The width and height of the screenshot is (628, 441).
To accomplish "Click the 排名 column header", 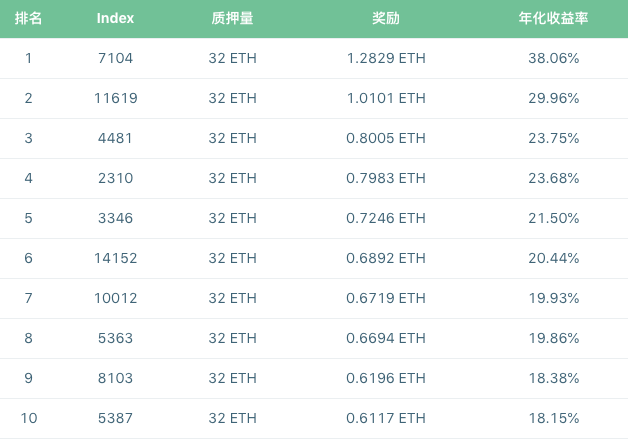I will 28,19.
